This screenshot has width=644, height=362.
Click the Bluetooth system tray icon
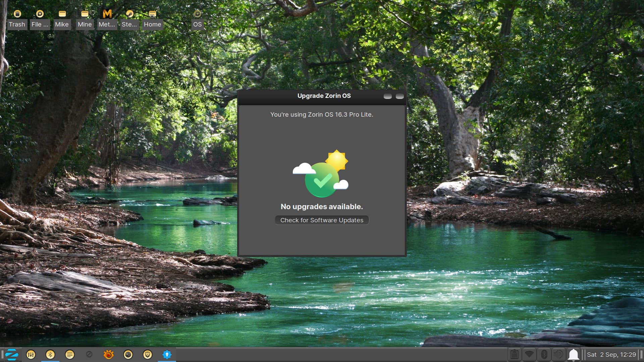point(544,354)
